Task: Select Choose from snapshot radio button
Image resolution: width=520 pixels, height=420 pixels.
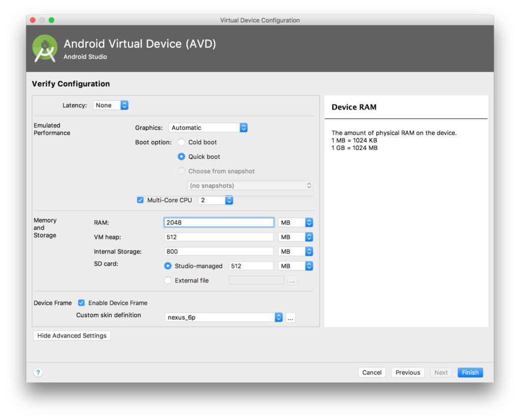Action: pos(181,171)
